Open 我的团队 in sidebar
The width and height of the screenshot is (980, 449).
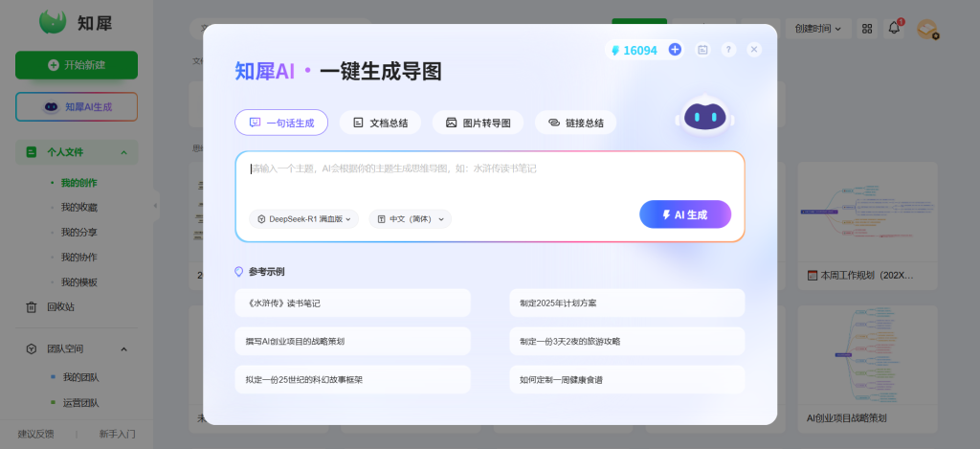click(80, 378)
